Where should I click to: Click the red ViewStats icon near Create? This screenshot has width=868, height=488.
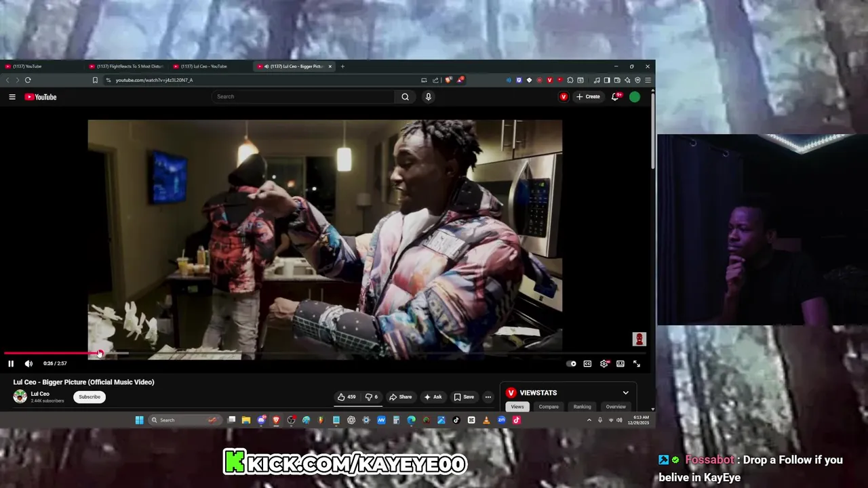point(563,97)
